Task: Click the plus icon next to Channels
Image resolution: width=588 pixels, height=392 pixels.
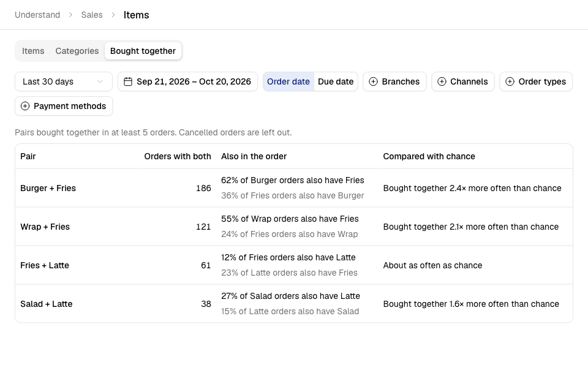Action: 442,82
